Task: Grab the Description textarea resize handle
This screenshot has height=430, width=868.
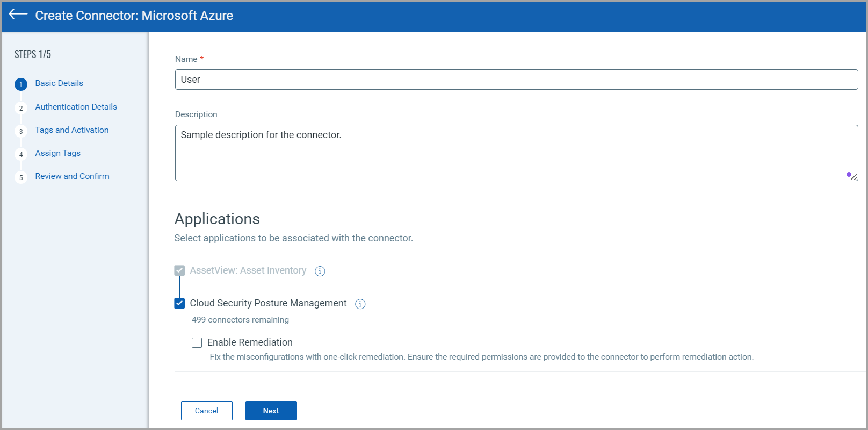Action: click(x=853, y=177)
